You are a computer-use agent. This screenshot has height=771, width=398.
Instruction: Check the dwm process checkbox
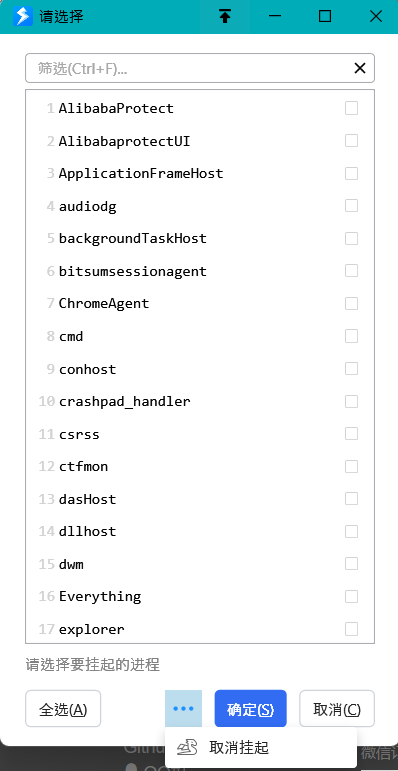[x=351, y=564]
